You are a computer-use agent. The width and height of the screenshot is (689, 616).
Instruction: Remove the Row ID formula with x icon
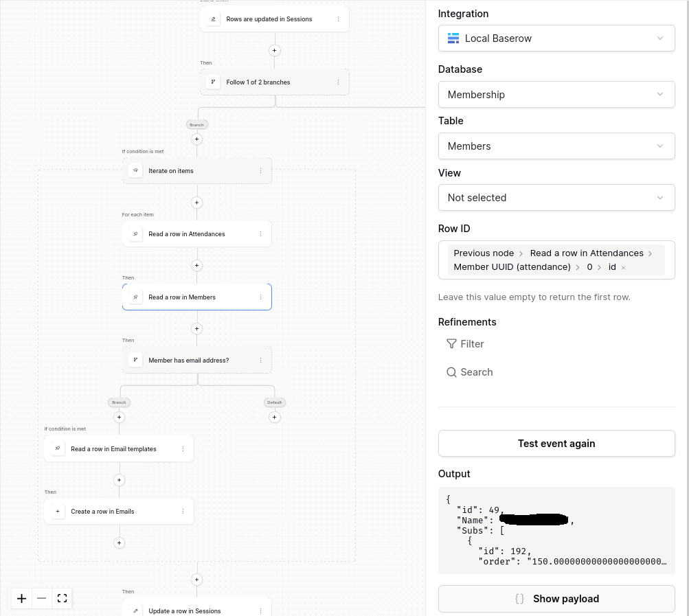tap(623, 268)
